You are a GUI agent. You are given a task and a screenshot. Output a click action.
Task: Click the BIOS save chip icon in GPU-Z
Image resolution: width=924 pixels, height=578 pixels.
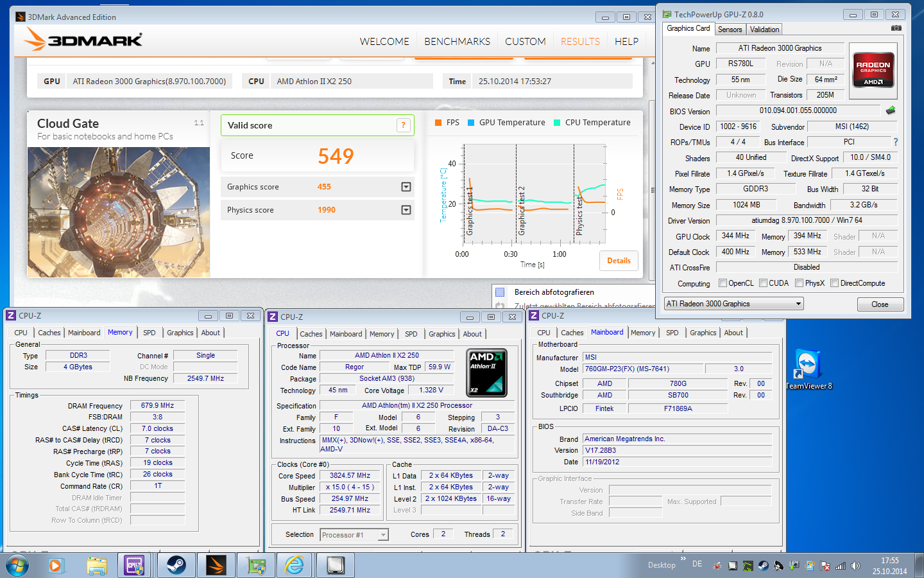891,110
